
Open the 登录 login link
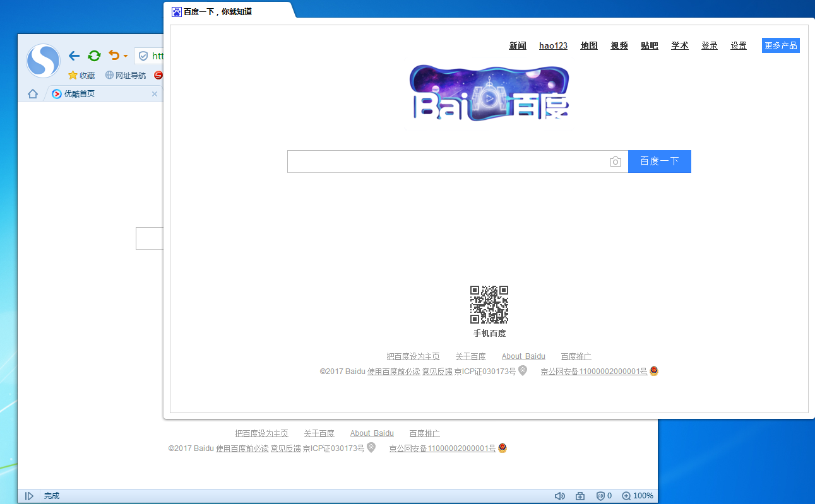[709, 45]
